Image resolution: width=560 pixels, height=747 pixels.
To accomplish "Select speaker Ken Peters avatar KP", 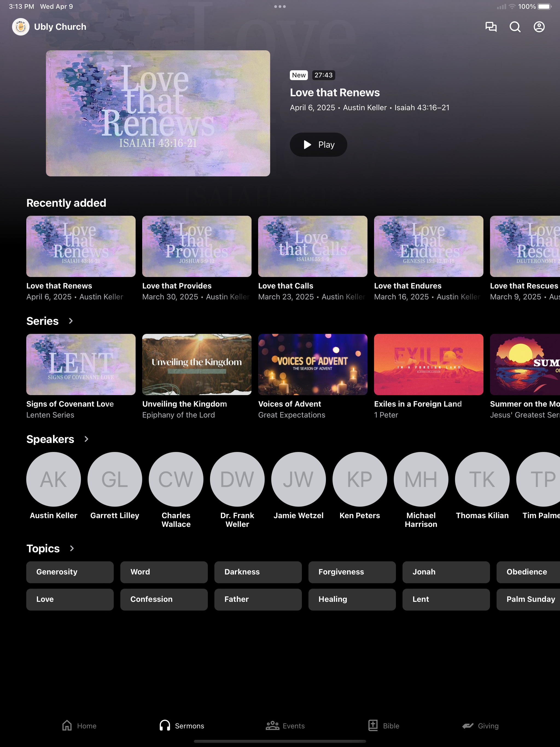I will tap(360, 479).
